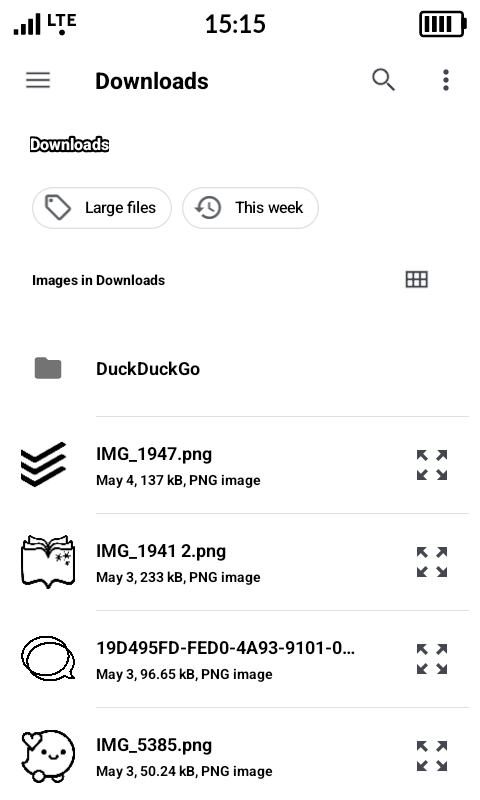The width and height of the screenshot is (480, 800).
Task: Select the IMG_1947.png thumbnail
Action: pyautogui.click(x=43, y=464)
